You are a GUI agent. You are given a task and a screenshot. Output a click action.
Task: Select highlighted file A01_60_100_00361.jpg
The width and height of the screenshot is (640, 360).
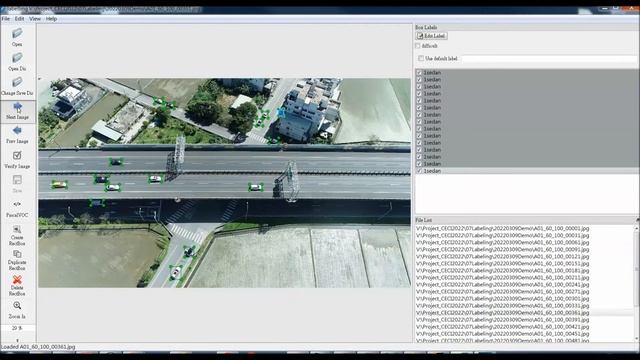tap(502, 313)
